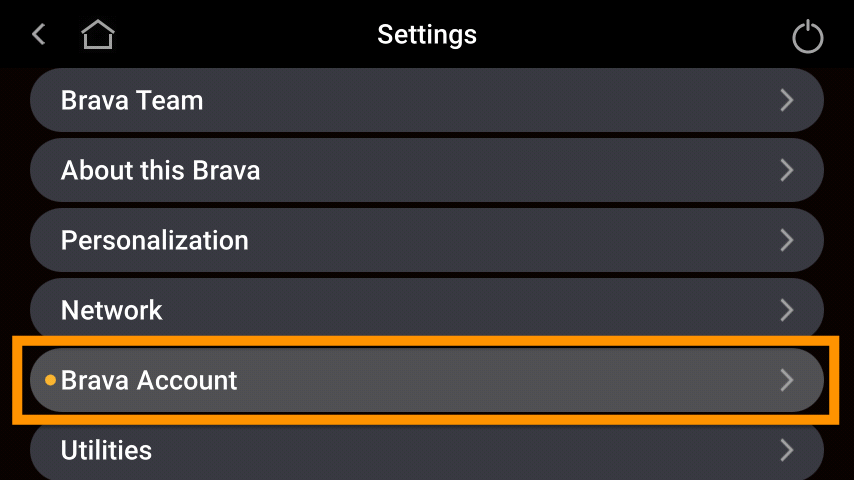Screen dimensions: 854x480
Task: Click the Settings title text
Action: pos(427,35)
